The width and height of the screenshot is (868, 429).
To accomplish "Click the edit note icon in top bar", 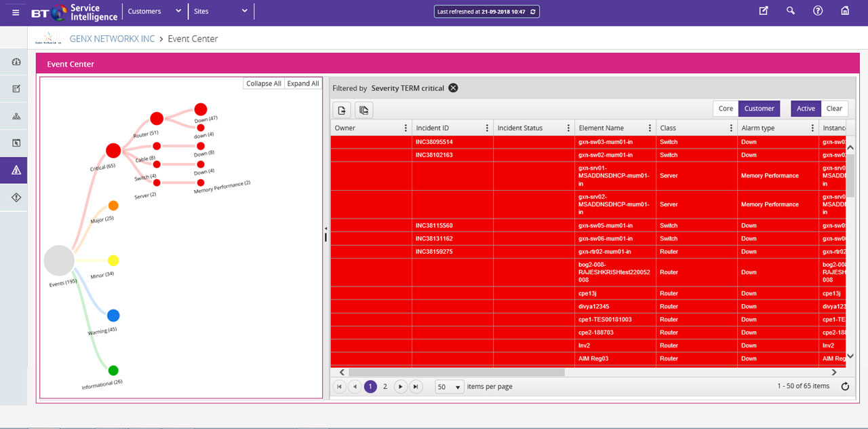I will [764, 11].
